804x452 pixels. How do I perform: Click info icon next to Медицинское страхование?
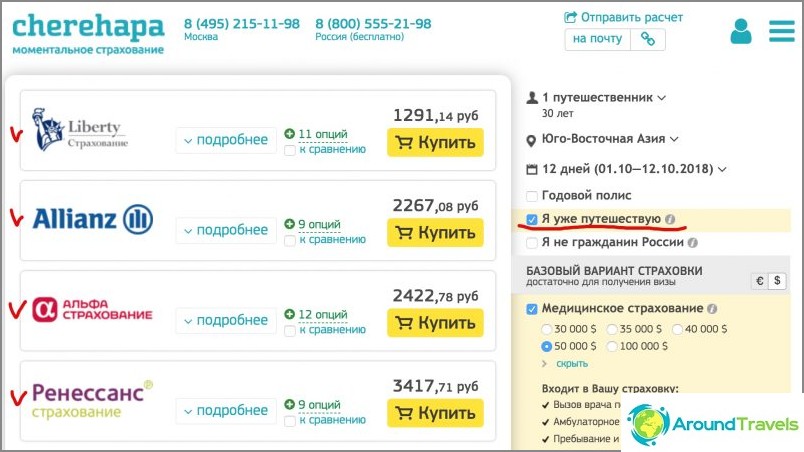click(x=712, y=309)
